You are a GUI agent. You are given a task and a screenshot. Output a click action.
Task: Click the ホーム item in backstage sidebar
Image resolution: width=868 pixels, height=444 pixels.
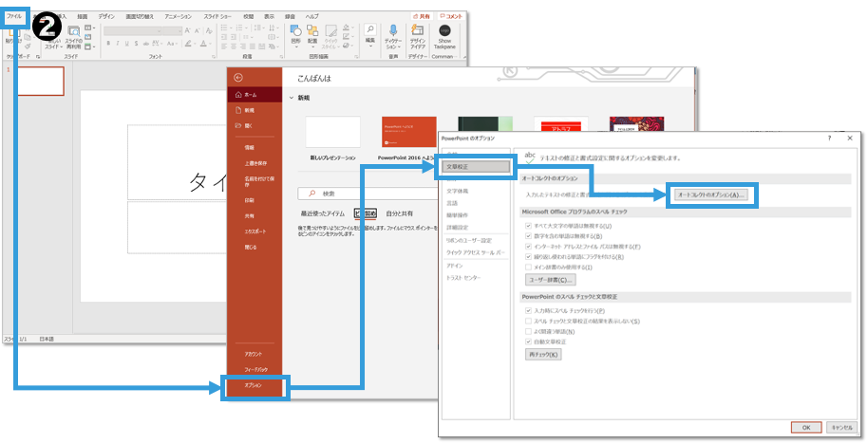tap(250, 95)
